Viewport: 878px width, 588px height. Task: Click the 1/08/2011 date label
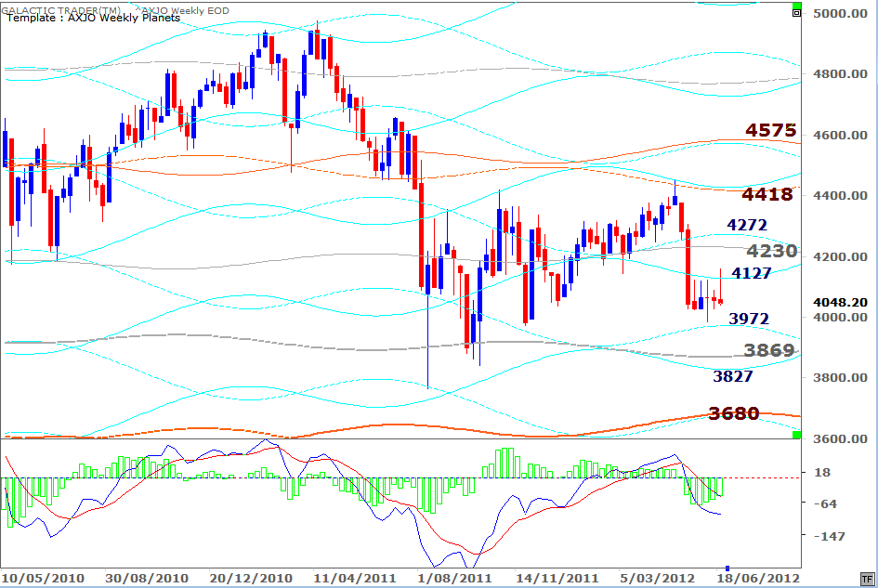454,578
